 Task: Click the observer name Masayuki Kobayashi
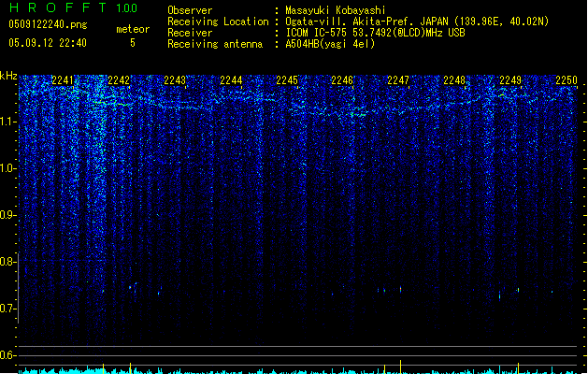click(335, 10)
